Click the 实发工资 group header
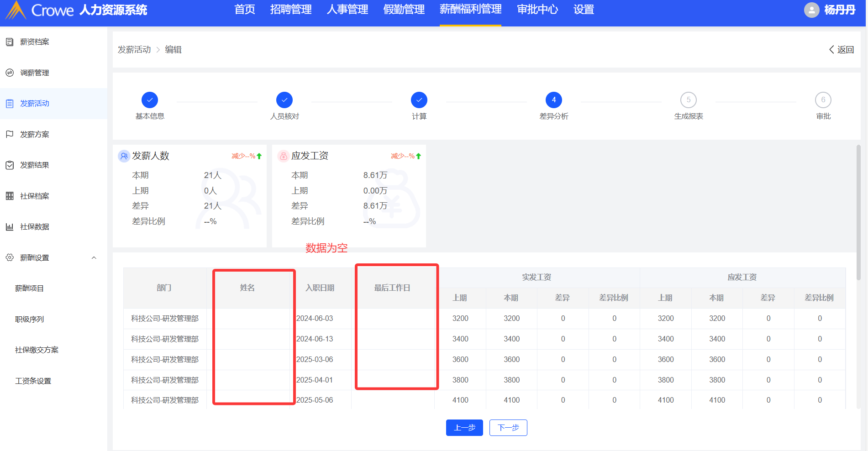The width and height of the screenshot is (868, 451). coord(537,278)
